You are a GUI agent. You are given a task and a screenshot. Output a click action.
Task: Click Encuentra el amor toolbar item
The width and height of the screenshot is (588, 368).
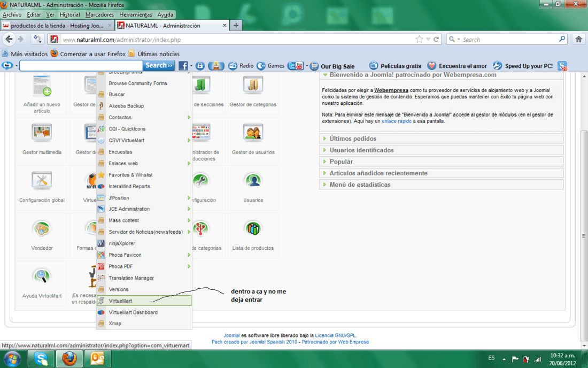click(x=457, y=66)
